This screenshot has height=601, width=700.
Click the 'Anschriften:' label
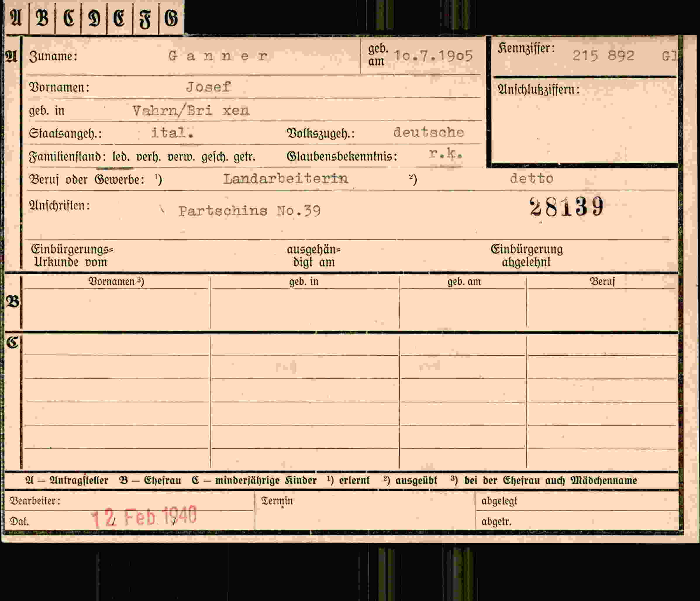59,205
